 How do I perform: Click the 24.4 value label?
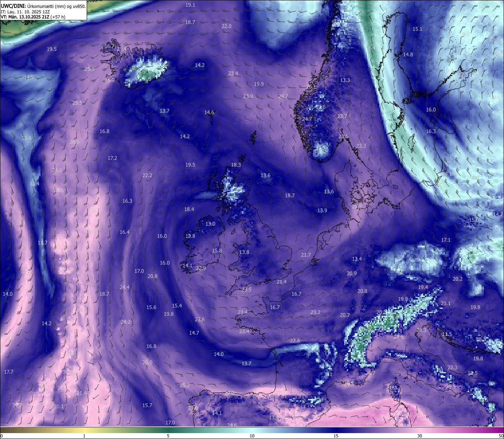[124, 287]
